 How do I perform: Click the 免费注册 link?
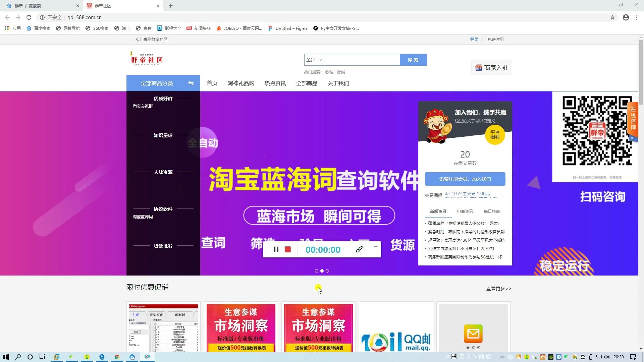[x=495, y=39]
